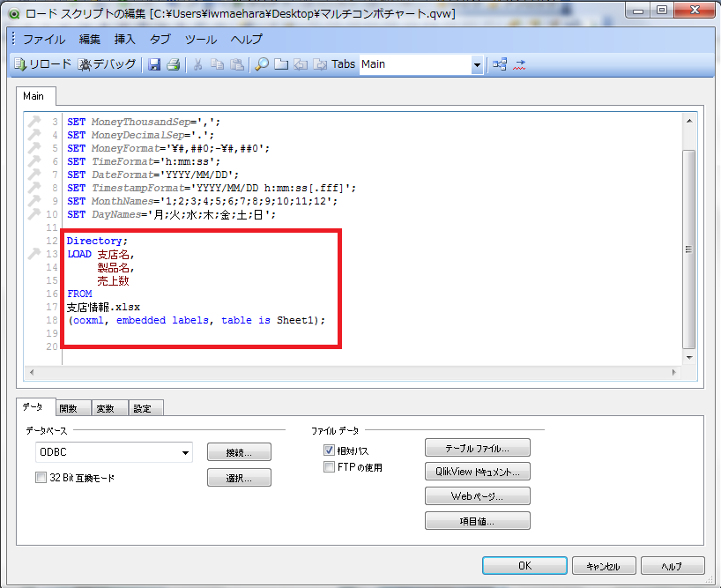Open the ツール menu
Image resolution: width=721 pixels, height=588 pixels.
[201, 40]
